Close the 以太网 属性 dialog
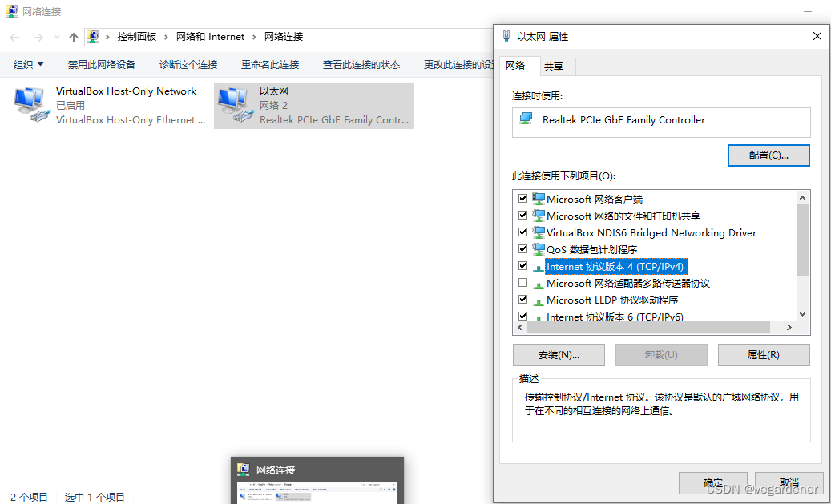 (817, 36)
